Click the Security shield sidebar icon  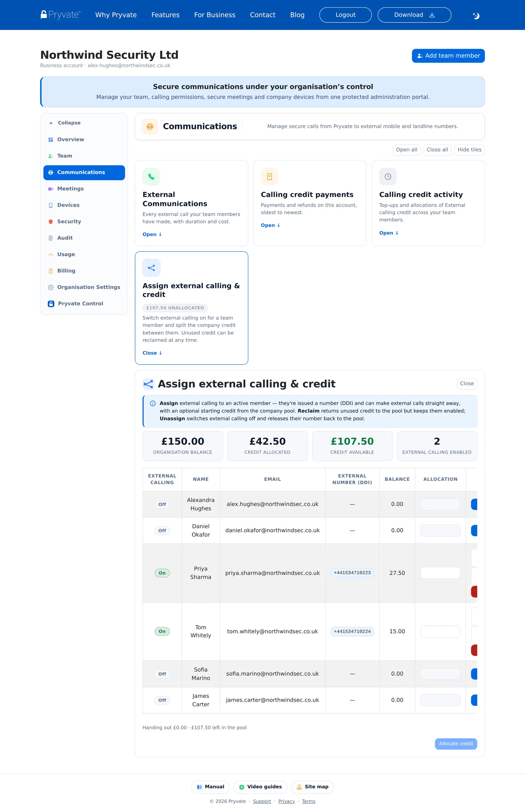point(50,222)
